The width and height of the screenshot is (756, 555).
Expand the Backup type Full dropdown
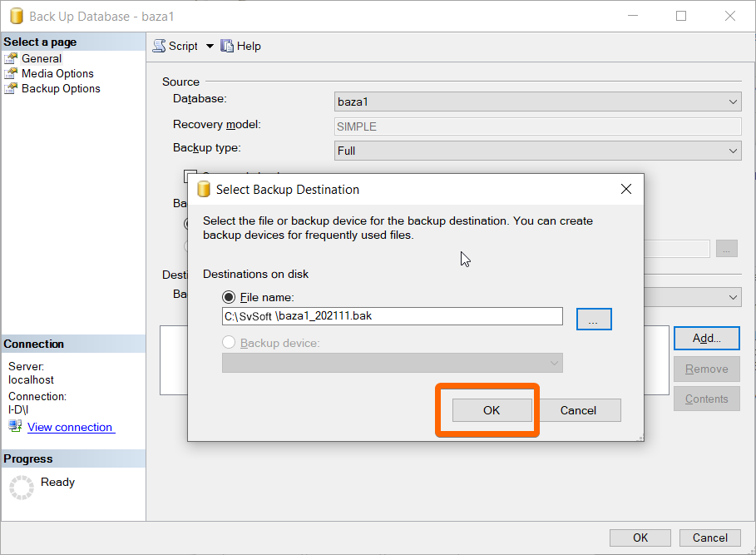coord(733,151)
